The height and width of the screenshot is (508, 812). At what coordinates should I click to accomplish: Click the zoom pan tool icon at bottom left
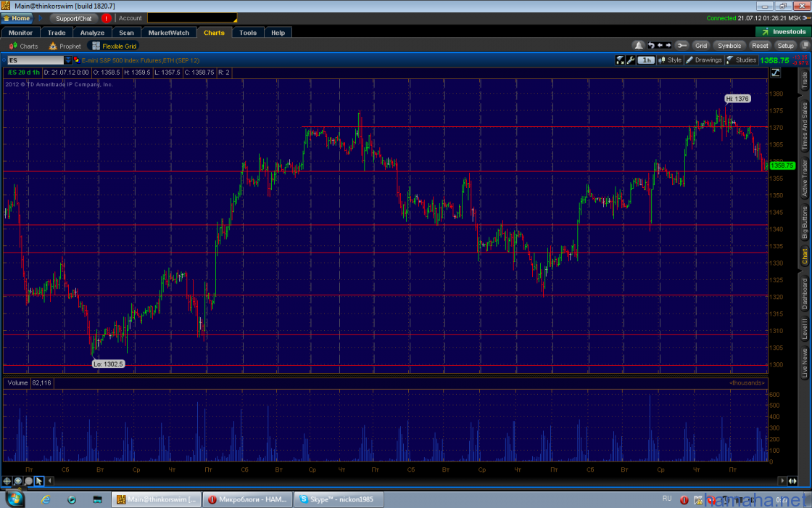click(x=17, y=481)
